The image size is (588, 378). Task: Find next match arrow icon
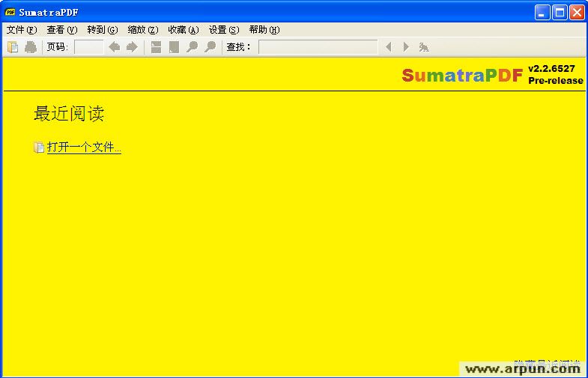click(406, 47)
